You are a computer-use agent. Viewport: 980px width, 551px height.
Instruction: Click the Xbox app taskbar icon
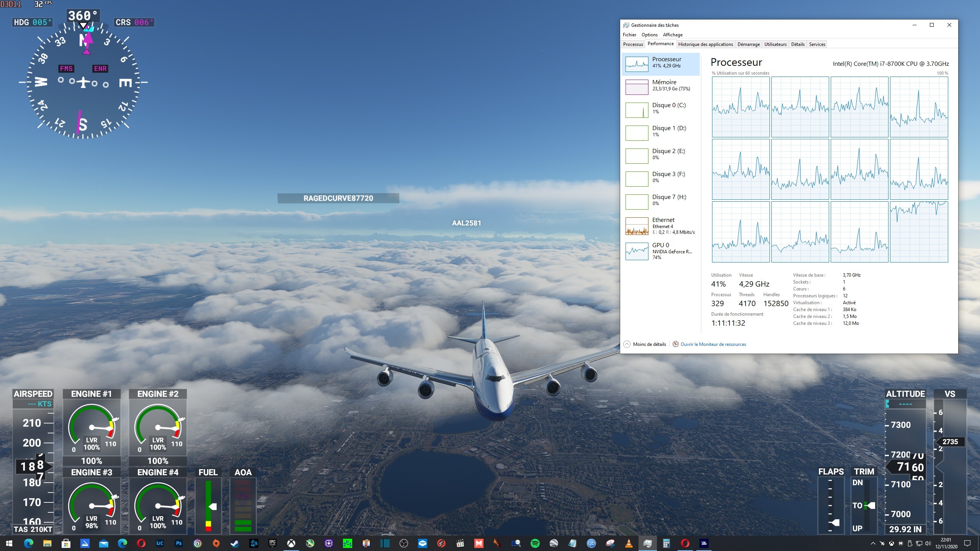[x=291, y=543]
